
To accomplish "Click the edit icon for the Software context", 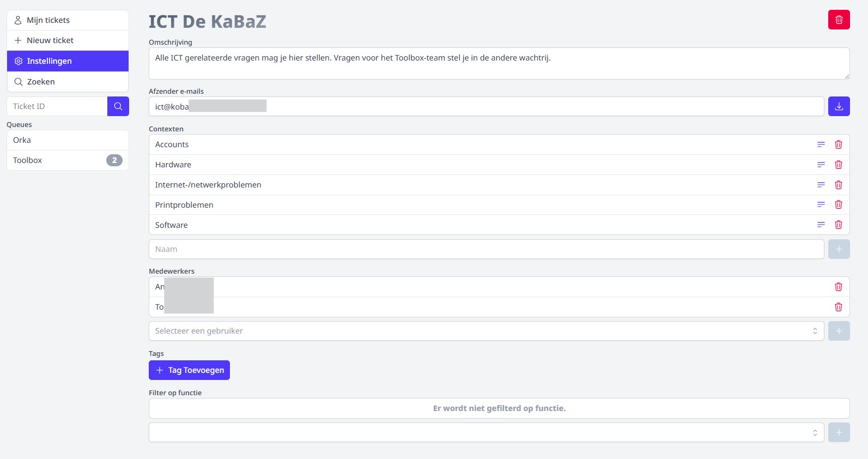I will 821,224.
